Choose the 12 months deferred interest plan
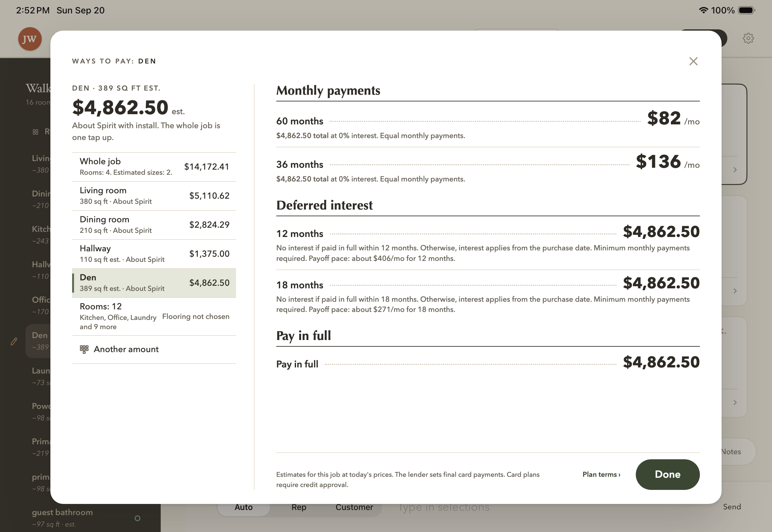Screen dimensions: 772x532 (x=488, y=244)
